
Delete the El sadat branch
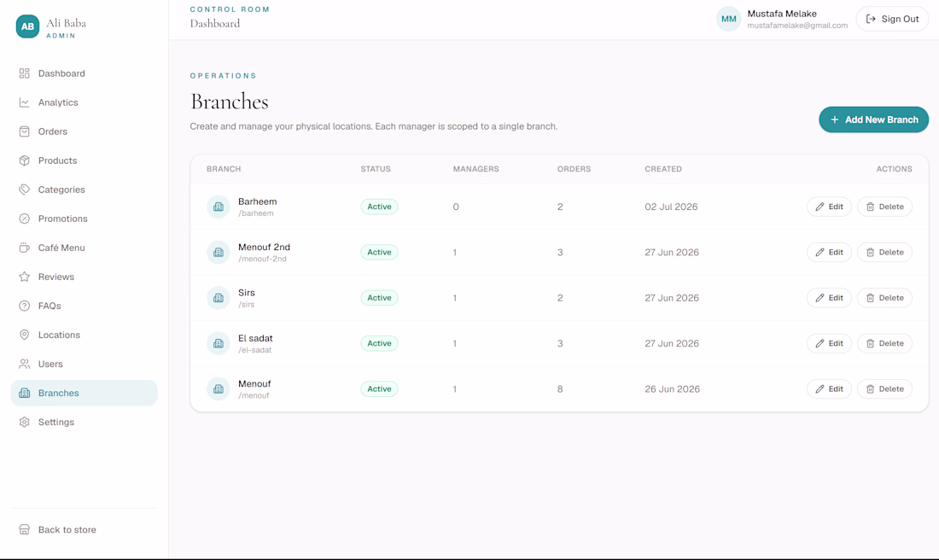884,343
